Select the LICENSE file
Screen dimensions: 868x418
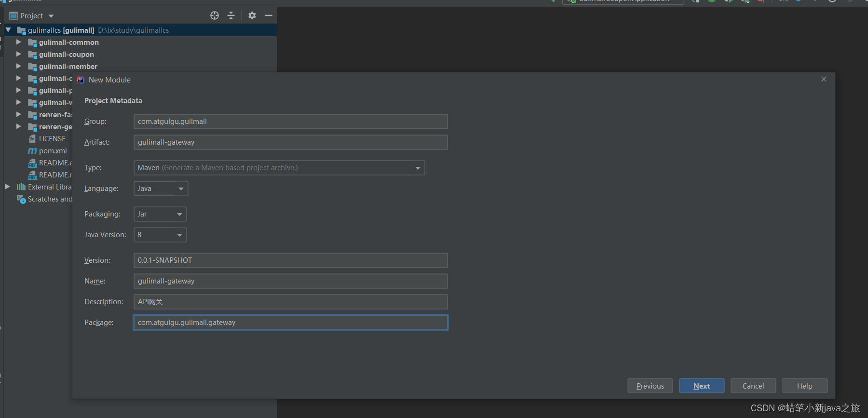click(52, 139)
